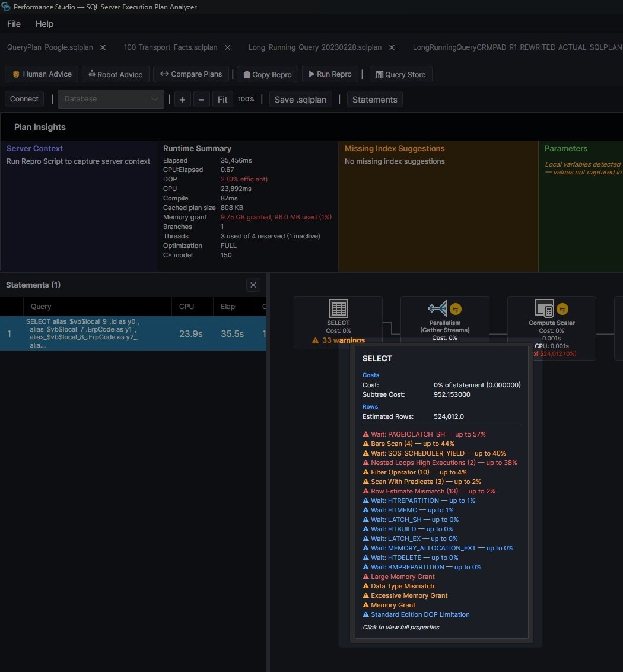Click the 33 warnings indicator
Image resolution: width=623 pixels, height=672 pixels.
(x=338, y=340)
